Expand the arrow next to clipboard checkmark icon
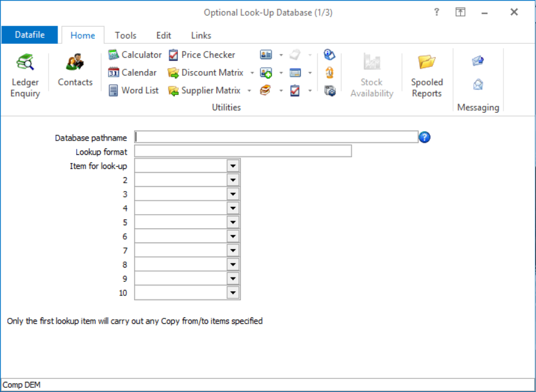This screenshot has height=392, width=536. (310, 91)
